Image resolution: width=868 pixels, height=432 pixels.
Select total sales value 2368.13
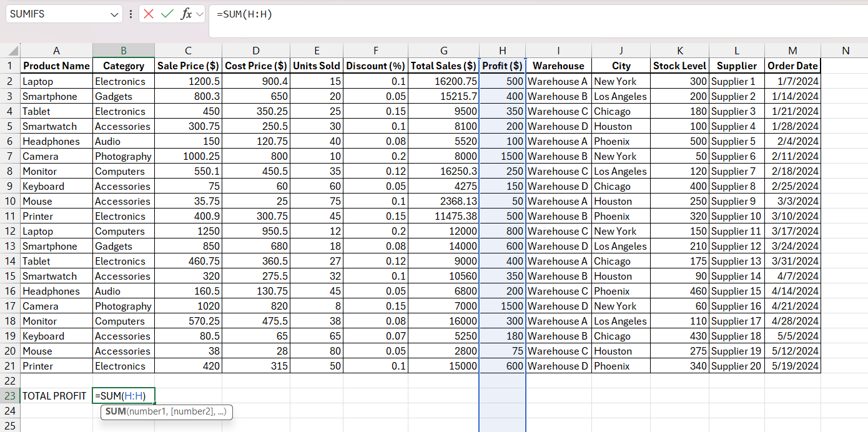pos(443,201)
